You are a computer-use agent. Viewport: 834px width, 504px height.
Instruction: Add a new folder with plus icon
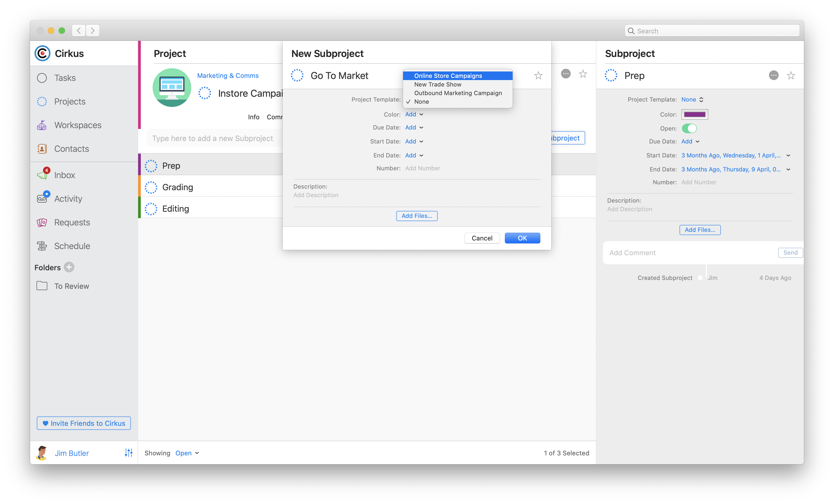click(x=69, y=267)
